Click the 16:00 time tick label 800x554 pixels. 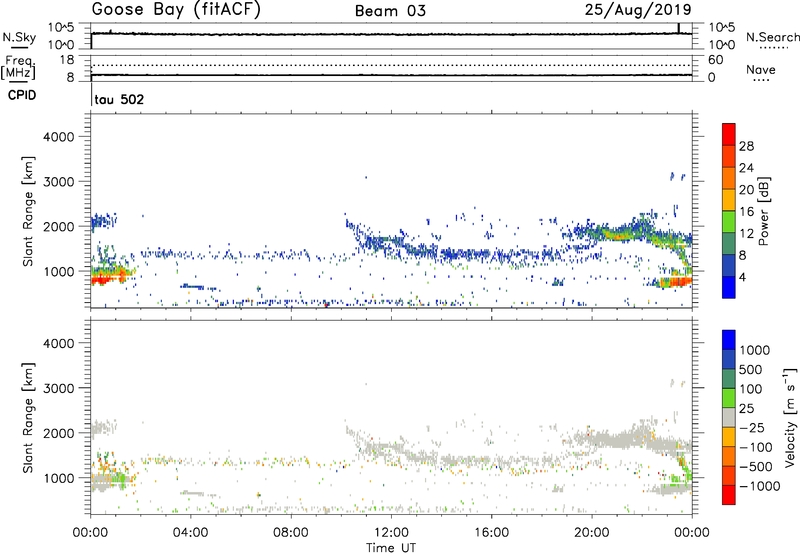[491, 533]
